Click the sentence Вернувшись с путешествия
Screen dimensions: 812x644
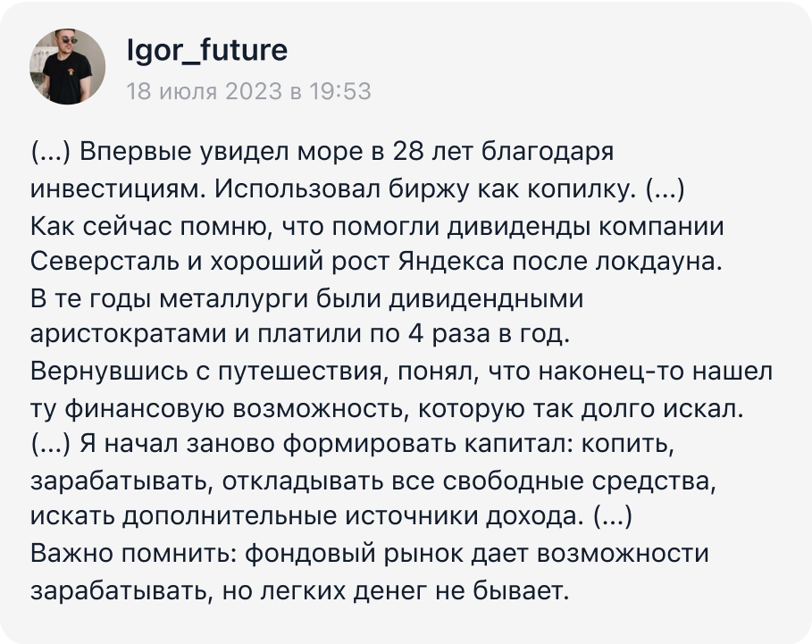[401, 372]
